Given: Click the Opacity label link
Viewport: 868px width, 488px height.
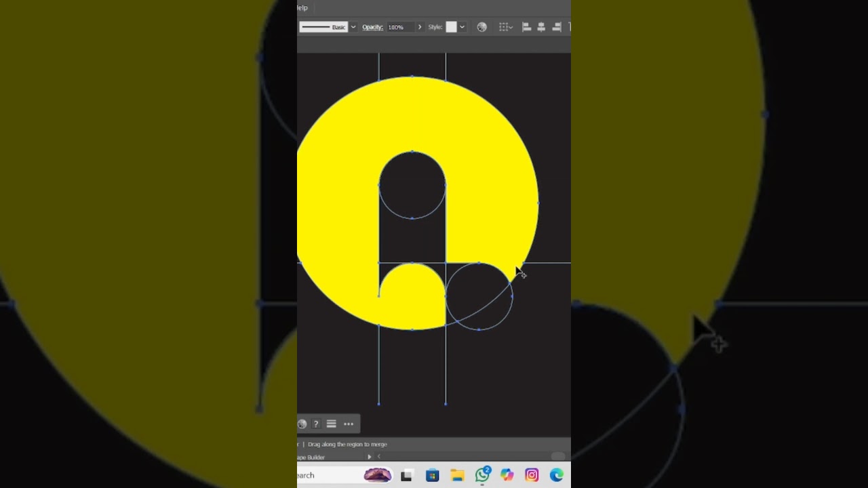Looking at the screenshot, I should (x=372, y=27).
